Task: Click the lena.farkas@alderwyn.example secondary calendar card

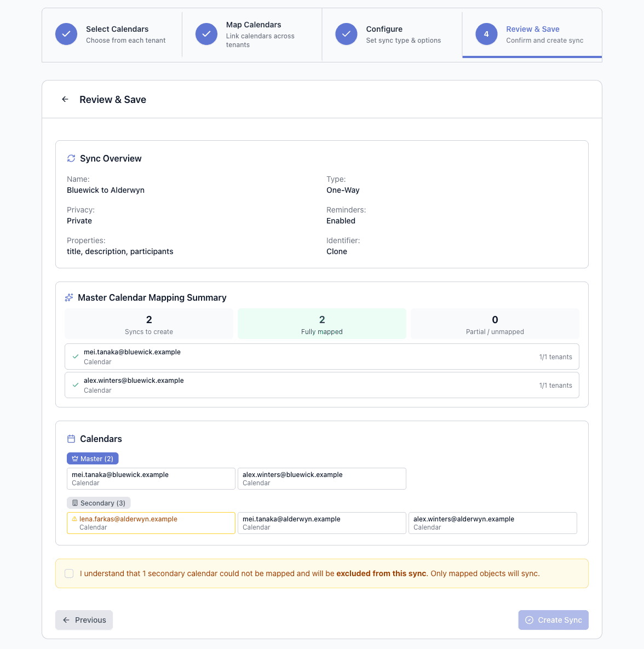Action: point(151,522)
